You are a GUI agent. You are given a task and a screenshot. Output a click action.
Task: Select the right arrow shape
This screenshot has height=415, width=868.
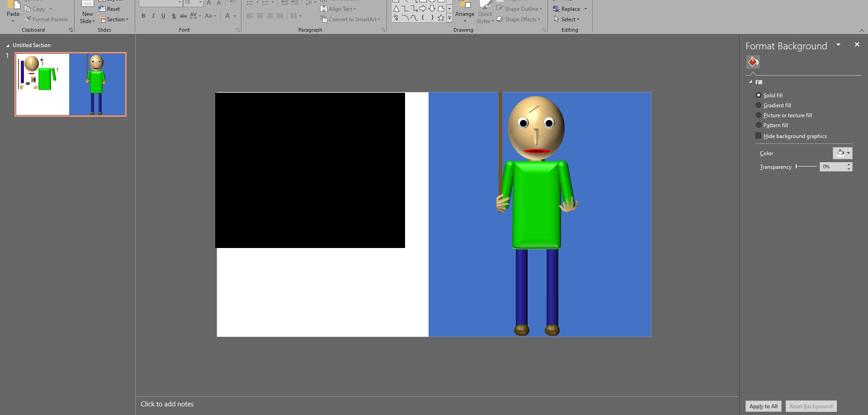pyautogui.click(x=423, y=9)
